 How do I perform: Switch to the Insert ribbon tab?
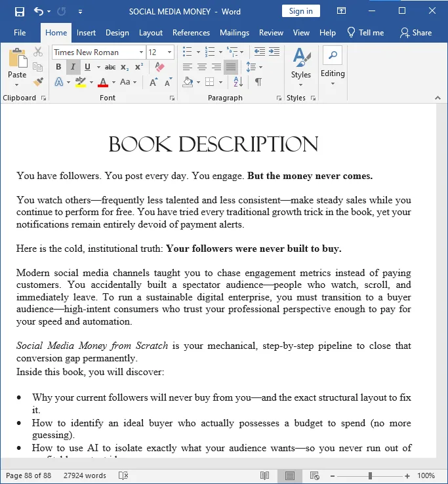86,33
